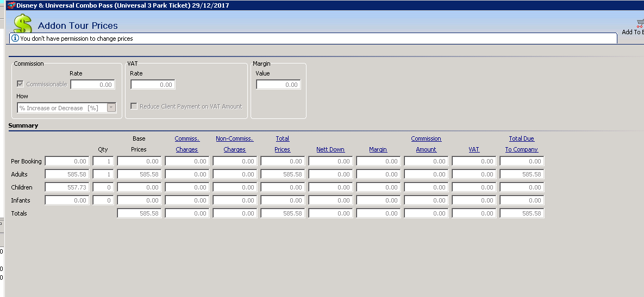Toggle the Commissionable checkbox
The image size is (644, 297).
(x=20, y=84)
